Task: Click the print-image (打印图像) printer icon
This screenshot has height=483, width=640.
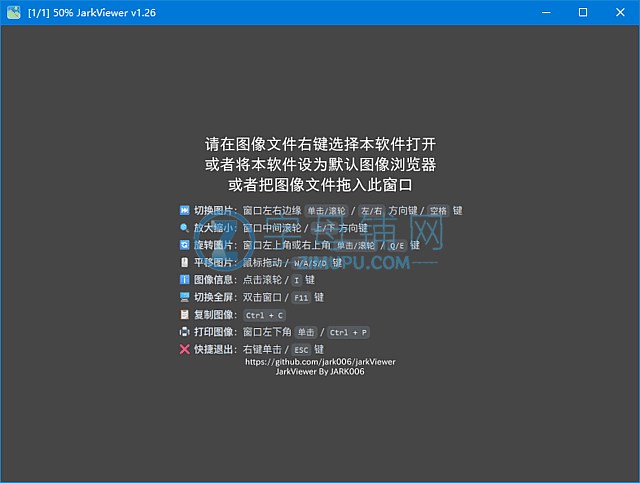Action: click(x=184, y=332)
